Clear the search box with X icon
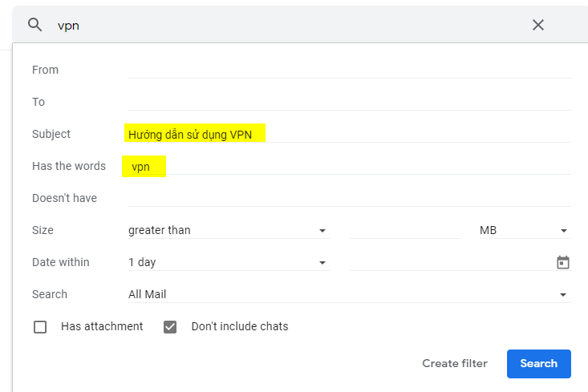 click(x=538, y=25)
